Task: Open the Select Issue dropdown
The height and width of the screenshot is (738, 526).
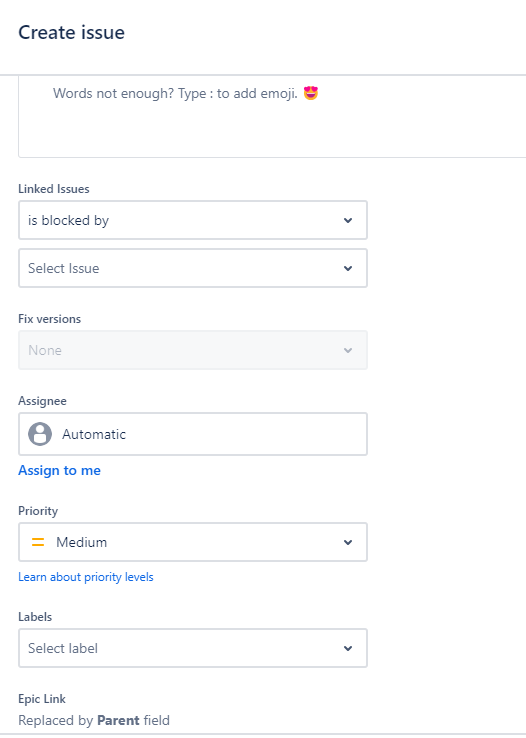Action: click(x=193, y=268)
